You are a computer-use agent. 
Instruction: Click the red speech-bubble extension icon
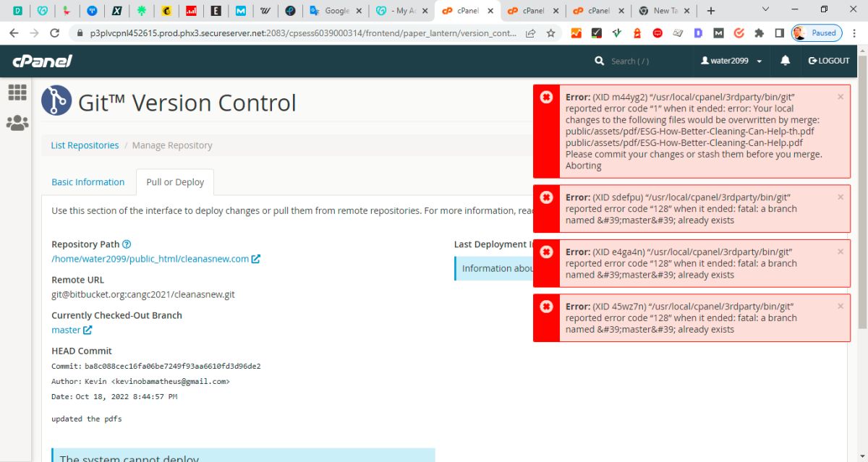658,33
